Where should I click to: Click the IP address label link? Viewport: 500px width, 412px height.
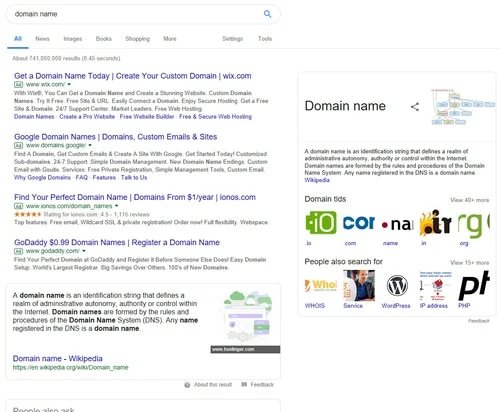[x=434, y=306]
